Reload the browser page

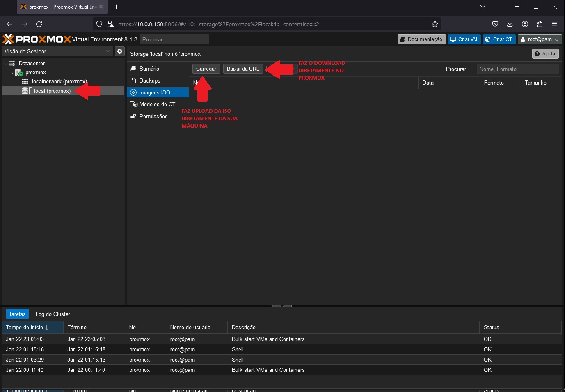coord(39,24)
